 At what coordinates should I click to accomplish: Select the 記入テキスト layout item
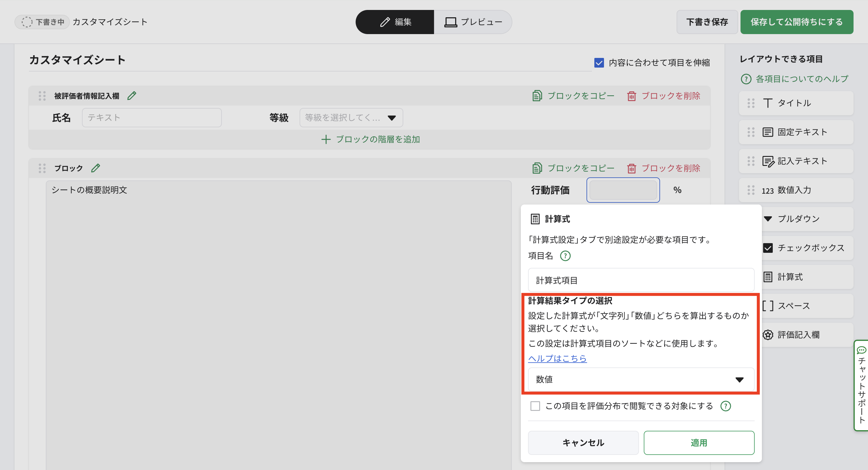click(801, 161)
